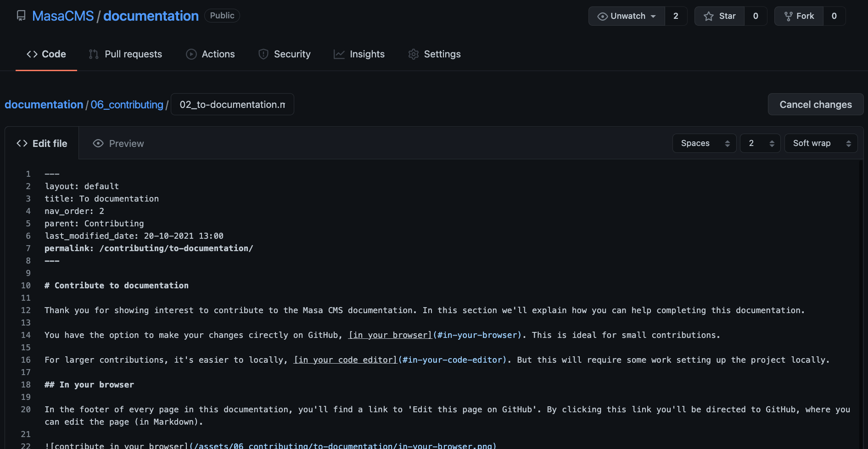868x449 pixels.
Task: Click '# Contribute to documentation' heading line
Action: tap(117, 286)
